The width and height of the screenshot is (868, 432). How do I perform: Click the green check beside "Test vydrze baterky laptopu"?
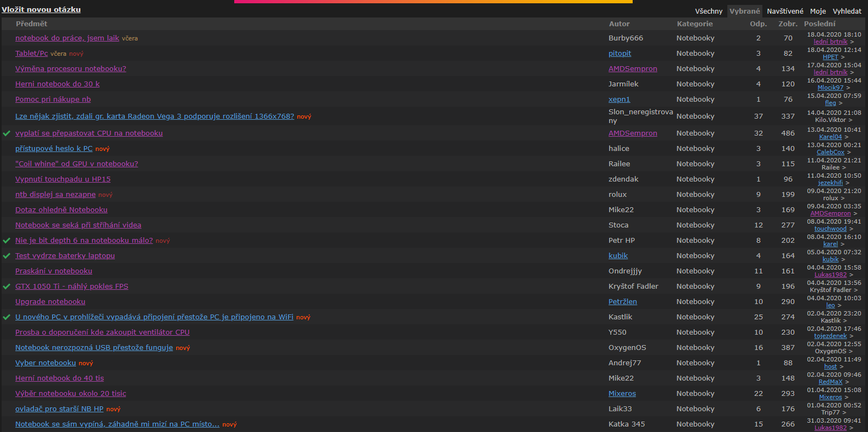(x=7, y=256)
